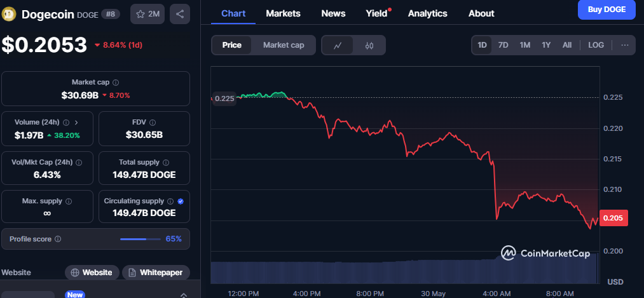Open the About tab
644x298 pixels.
coord(481,13)
